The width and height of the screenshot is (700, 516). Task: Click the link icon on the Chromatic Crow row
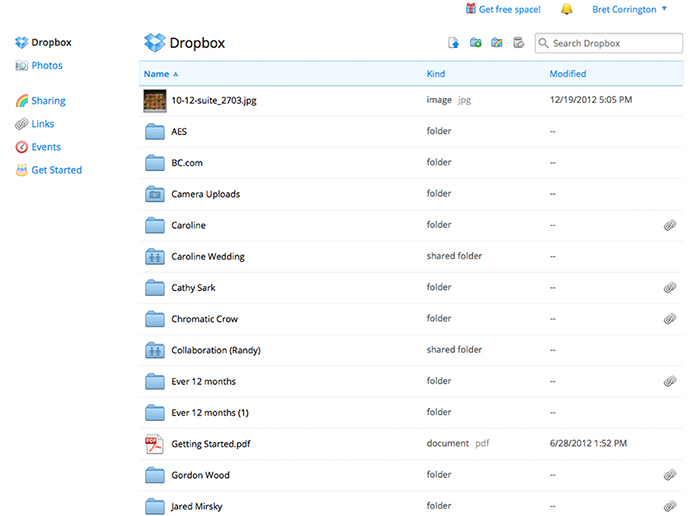tap(670, 319)
